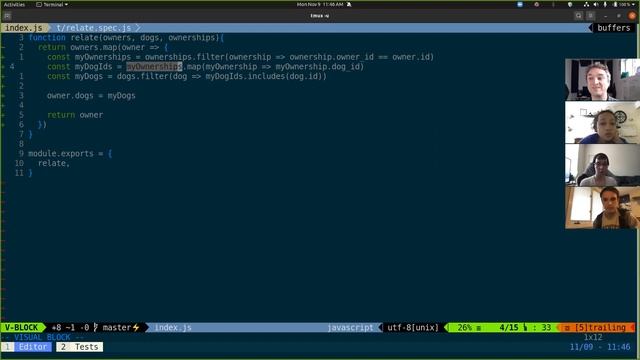
Task: Click the relate, export line
Action: [53, 163]
